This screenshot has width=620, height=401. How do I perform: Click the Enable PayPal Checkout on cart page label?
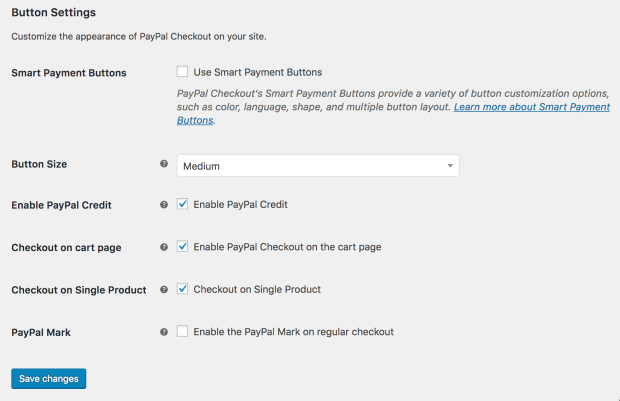[x=287, y=247]
